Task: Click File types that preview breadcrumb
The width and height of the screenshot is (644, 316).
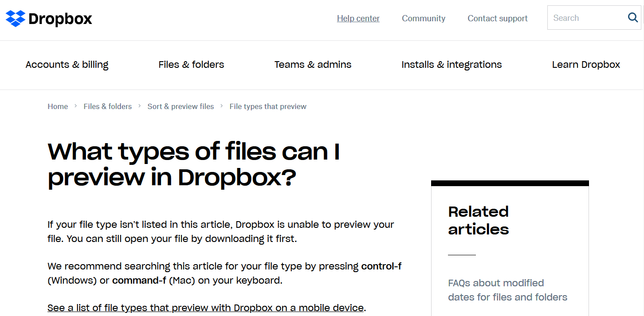Action: [x=268, y=106]
